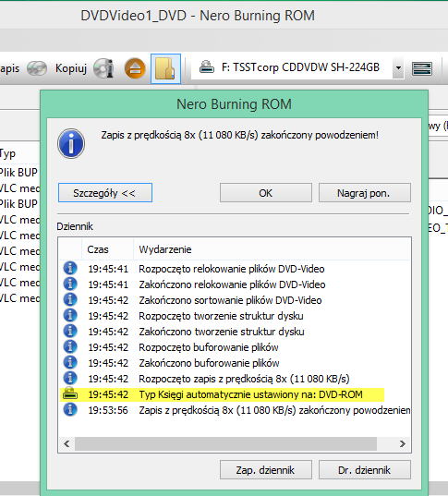Print the log with Dr. dziennik
448x496 pixels.
click(365, 470)
